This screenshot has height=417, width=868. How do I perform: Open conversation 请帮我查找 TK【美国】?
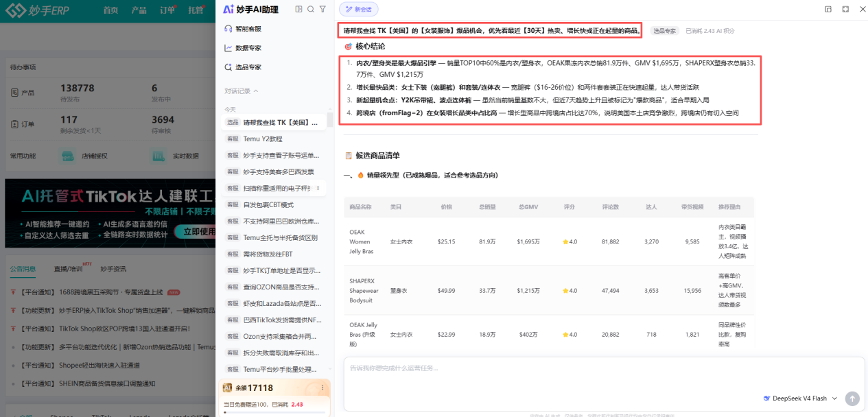click(273, 122)
